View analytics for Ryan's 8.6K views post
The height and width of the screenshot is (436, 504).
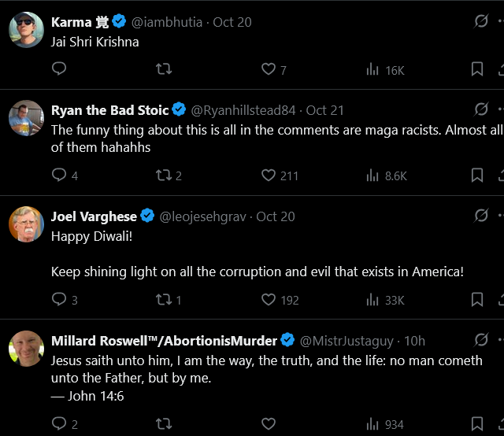point(373,175)
